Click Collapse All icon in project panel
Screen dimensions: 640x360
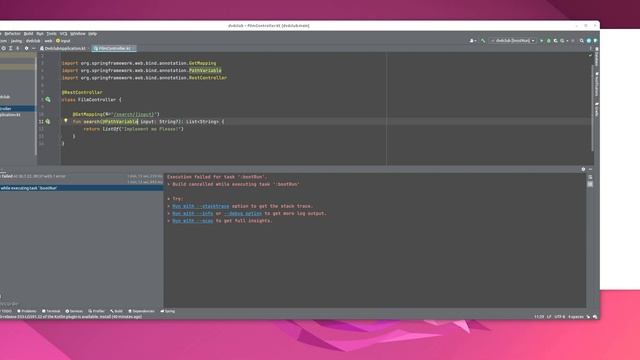tap(18, 49)
